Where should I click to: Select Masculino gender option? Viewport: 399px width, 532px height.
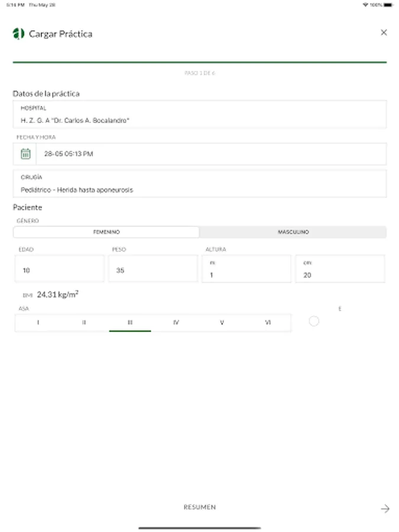click(x=293, y=232)
